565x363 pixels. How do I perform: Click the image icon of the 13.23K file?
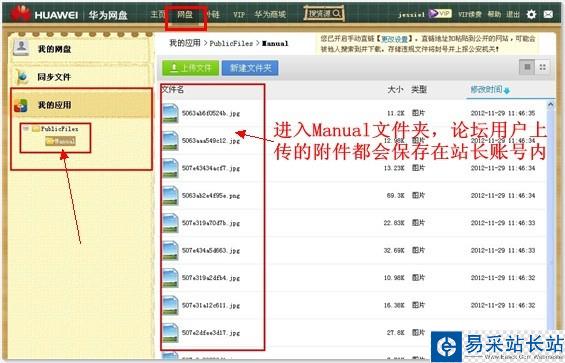[x=170, y=168]
